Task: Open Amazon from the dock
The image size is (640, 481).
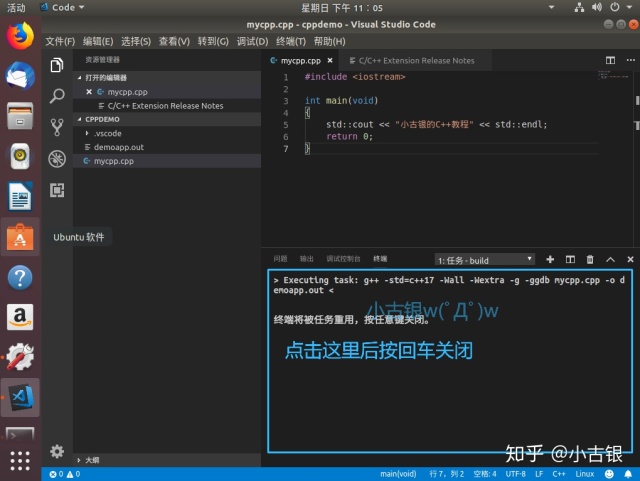Action: [x=20, y=317]
